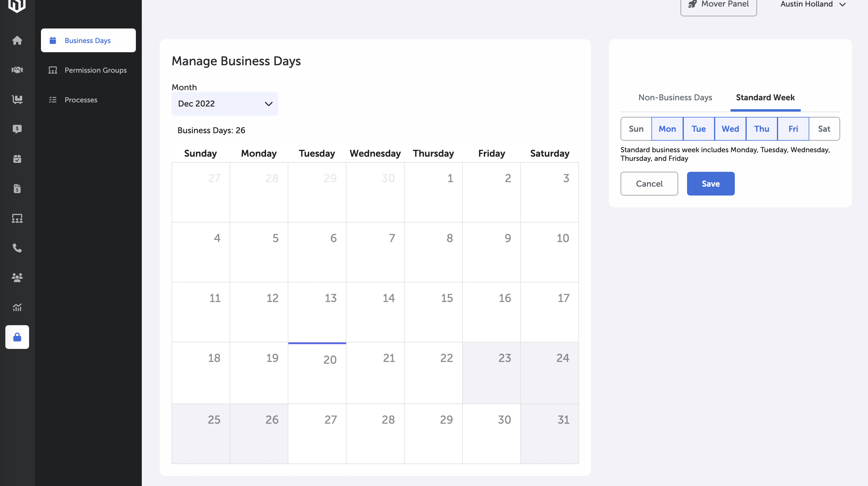Click the Saturday column header
Screen dimensions: 868x486
pyautogui.click(x=550, y=153)
